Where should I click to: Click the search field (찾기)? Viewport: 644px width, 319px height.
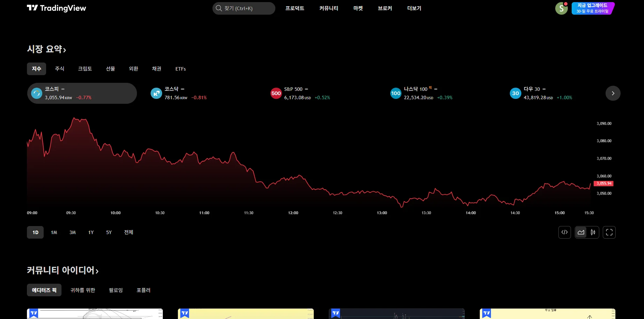pyautogui.click(x=244, y=8)
